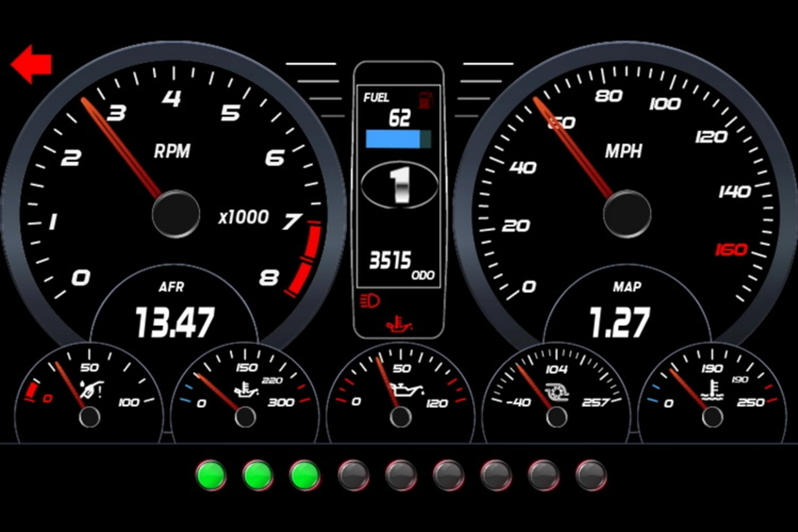Toggle the third green indicator light
This screenshot has height=532, width=798.
pos(305,475)
